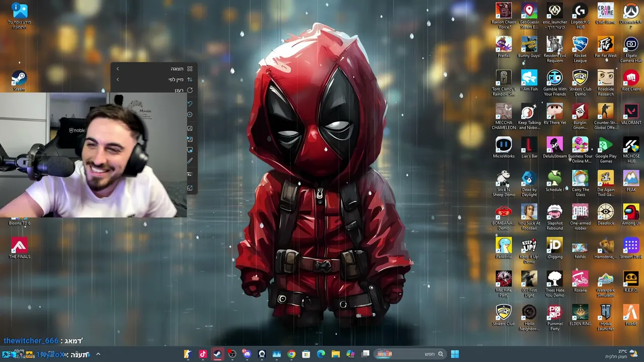The image size is (644, 362).
Task: Open Microsoft Store from the taskbar
Action: (306, 354)
